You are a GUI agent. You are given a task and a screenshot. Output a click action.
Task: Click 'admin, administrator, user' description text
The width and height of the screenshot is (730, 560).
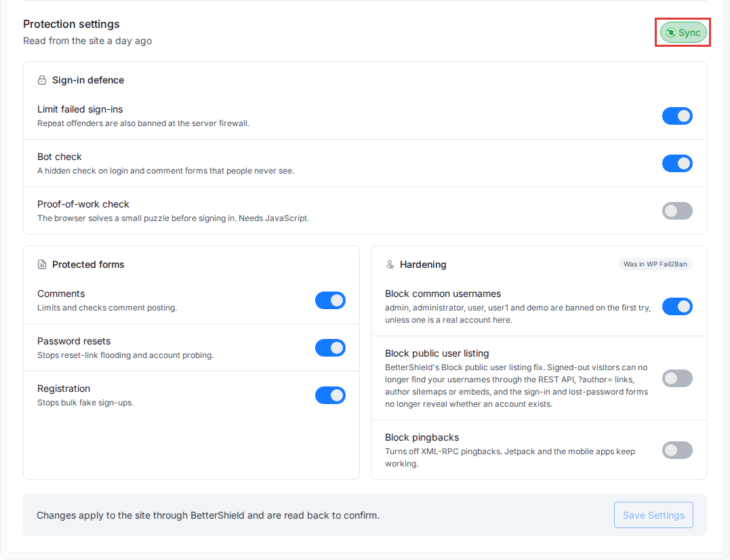[x=518, y=314]
